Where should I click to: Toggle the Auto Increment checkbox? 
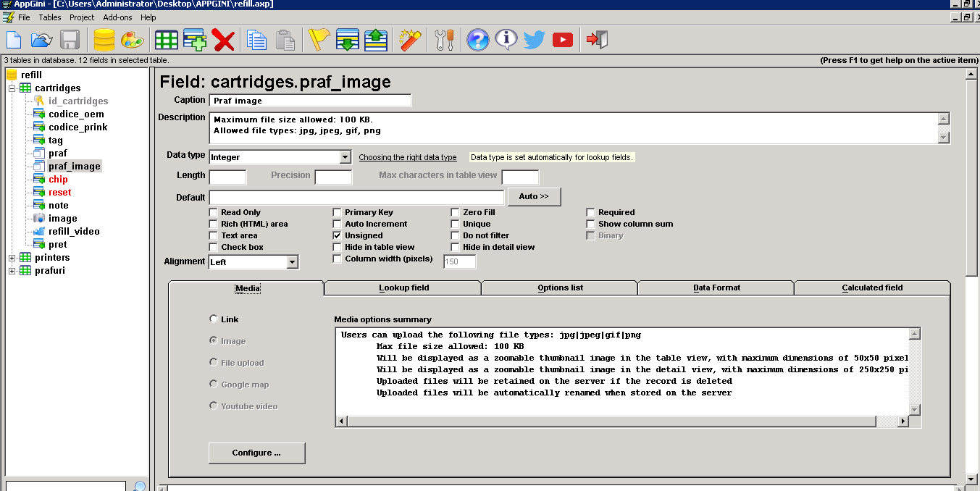point(337,224)
